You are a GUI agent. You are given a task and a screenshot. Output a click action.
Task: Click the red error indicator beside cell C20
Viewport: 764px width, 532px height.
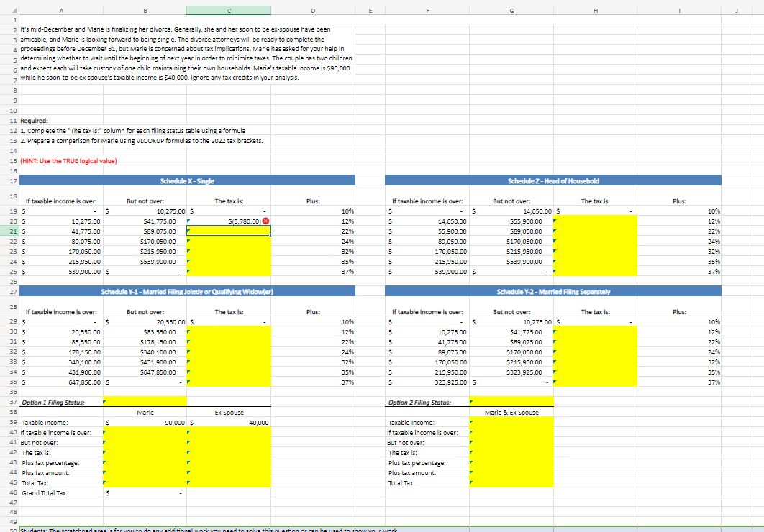[265, 221]
